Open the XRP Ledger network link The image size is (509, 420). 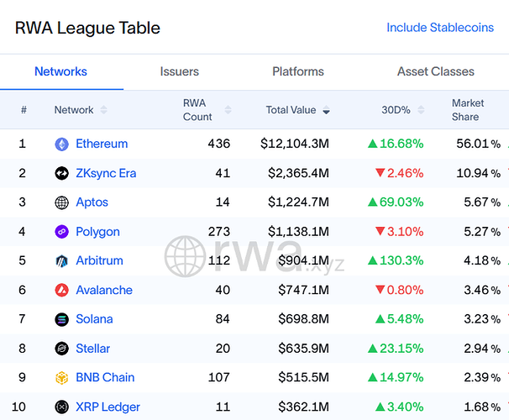[x=108, y=407]
